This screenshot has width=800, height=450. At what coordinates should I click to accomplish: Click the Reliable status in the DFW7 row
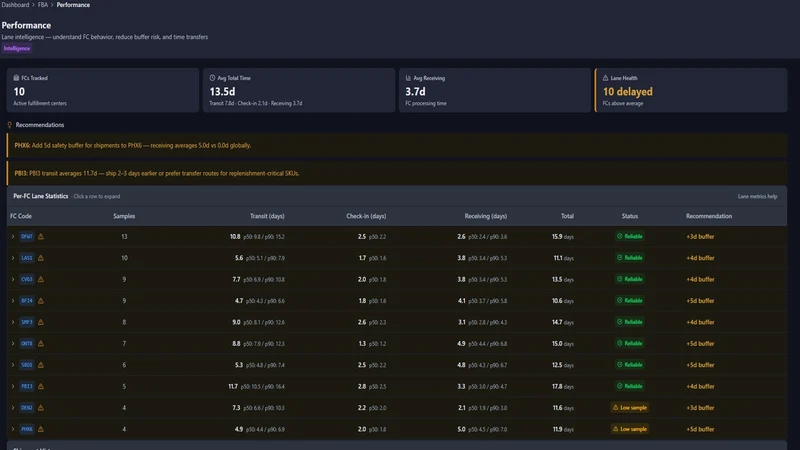630,237
